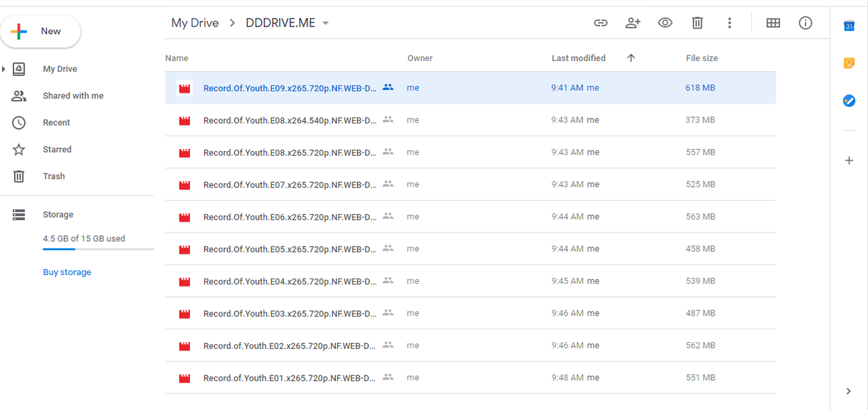
Task: Click the 618 MB file size cell
Action: [x=701, y=88]
